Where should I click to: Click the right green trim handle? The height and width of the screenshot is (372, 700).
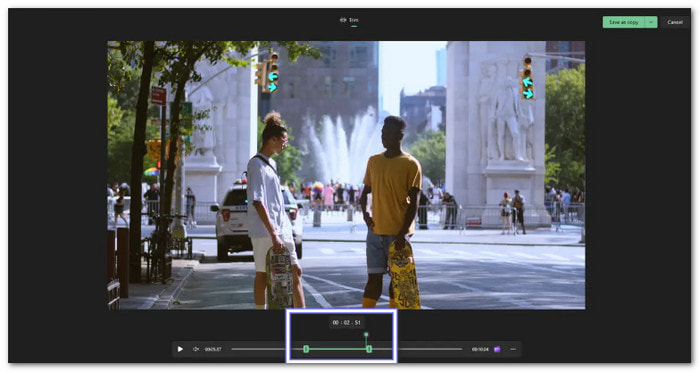coord(369,349)
